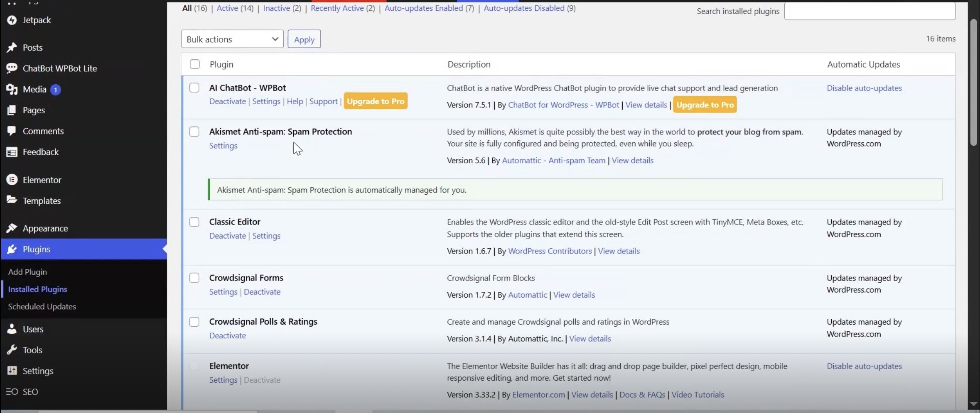This screenshot has width=980, height=413.
Task: Open SEO panel from sidebar
Action: (12, 391)
